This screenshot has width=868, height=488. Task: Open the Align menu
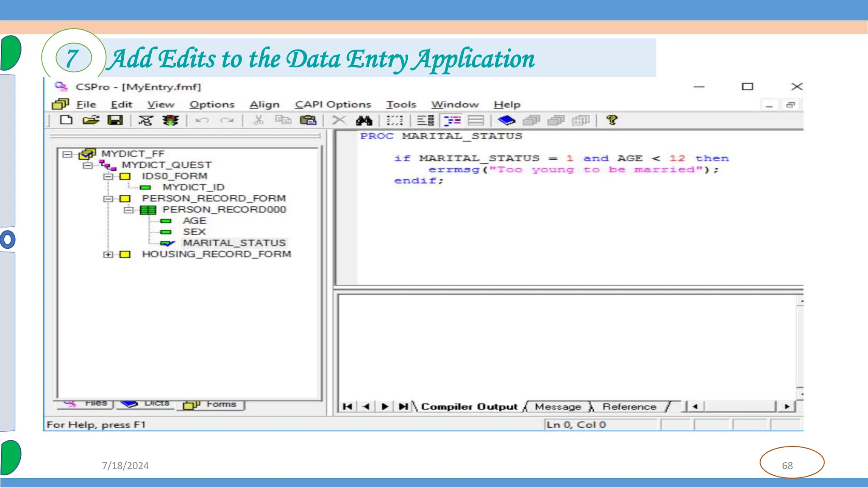pos(264,104)
